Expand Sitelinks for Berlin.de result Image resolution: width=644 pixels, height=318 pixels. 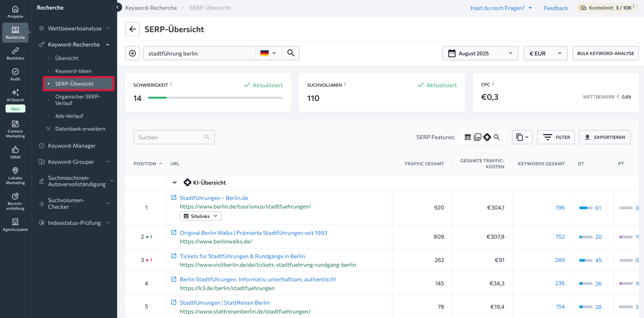click(200, 216)
